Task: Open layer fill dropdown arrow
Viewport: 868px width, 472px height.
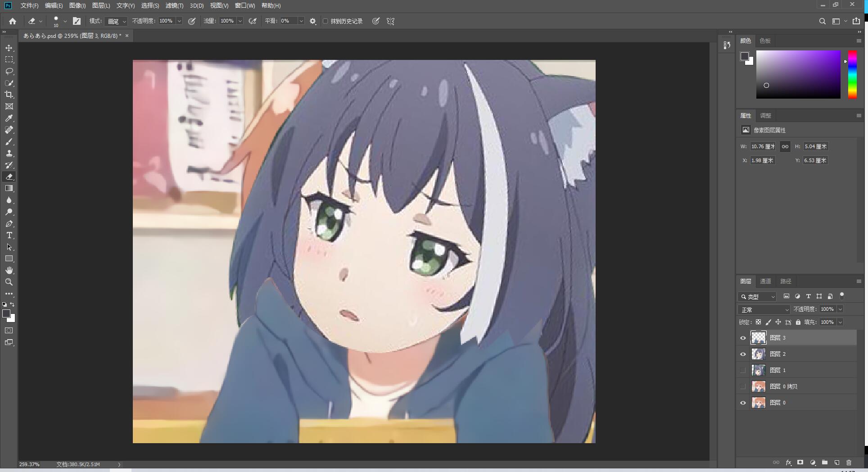Action: click(840, 322)
